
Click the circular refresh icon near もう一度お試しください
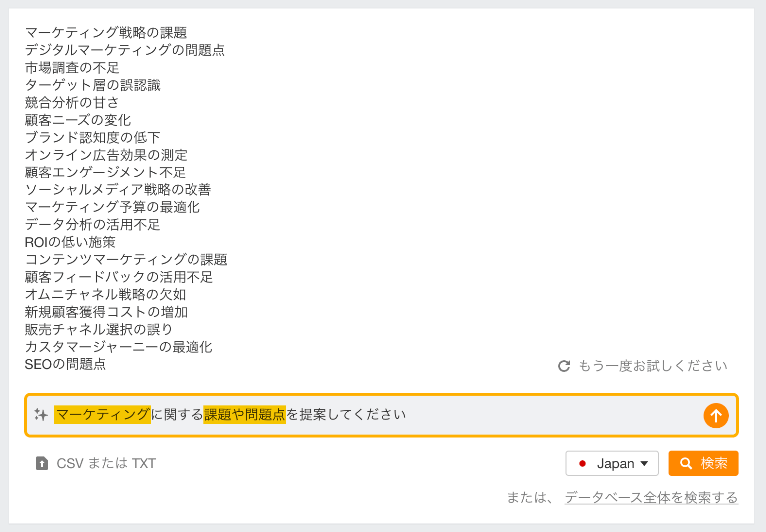(x=564, y=366)
